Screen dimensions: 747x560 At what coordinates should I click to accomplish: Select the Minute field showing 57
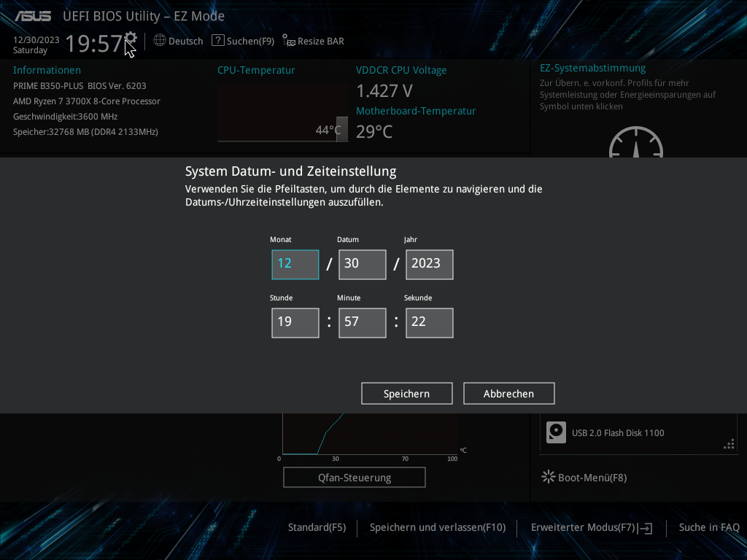363,323
